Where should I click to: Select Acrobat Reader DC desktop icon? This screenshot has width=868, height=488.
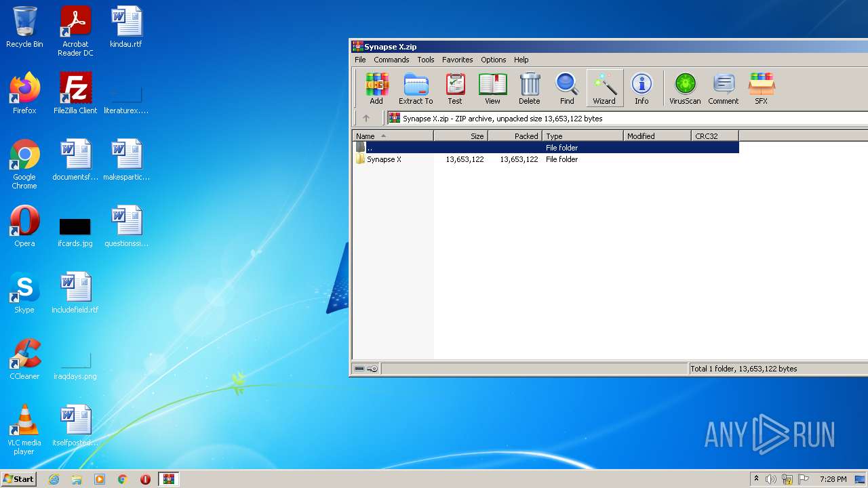pos(75,31)
